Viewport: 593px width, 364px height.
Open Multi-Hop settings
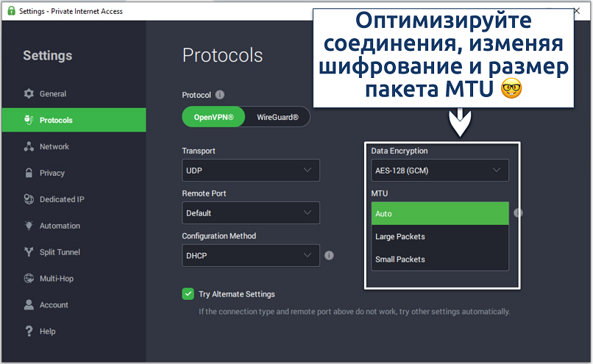tap(74, 278)
